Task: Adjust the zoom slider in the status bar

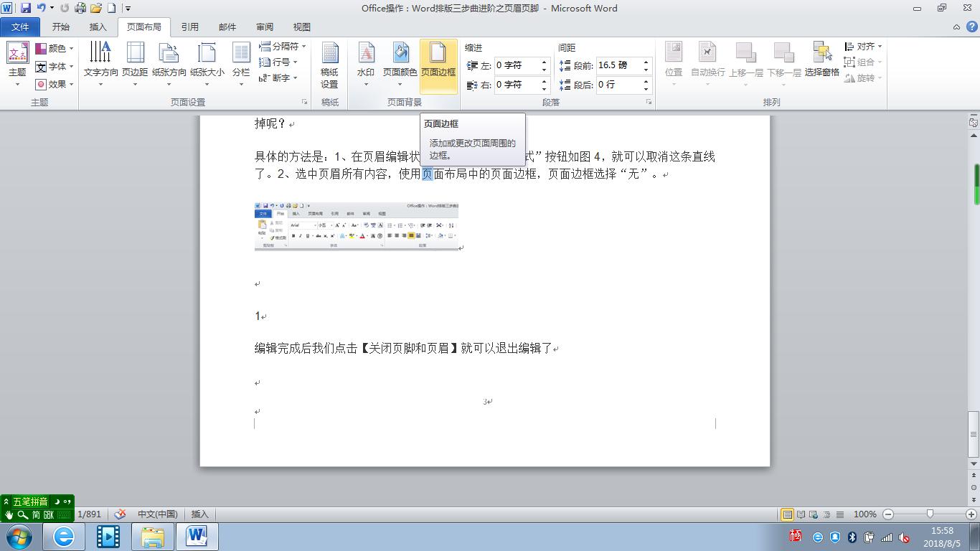Action: point(930,514)
